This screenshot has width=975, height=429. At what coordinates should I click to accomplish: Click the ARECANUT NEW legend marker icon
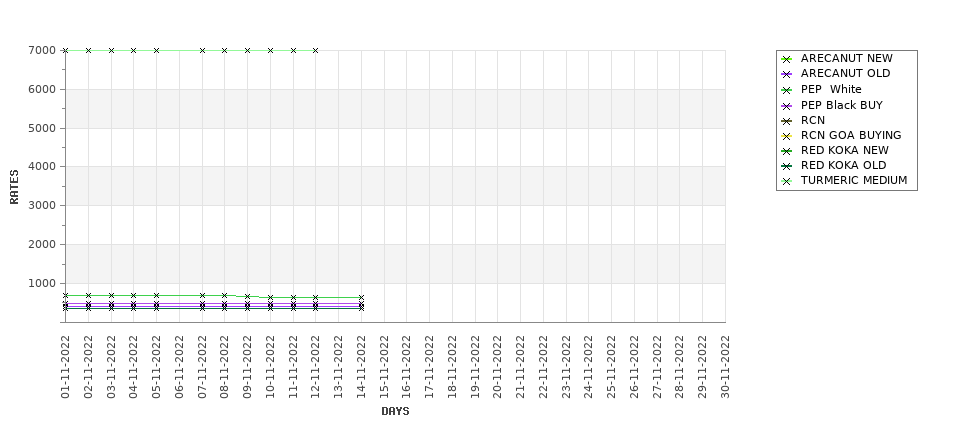coord(786,59)
